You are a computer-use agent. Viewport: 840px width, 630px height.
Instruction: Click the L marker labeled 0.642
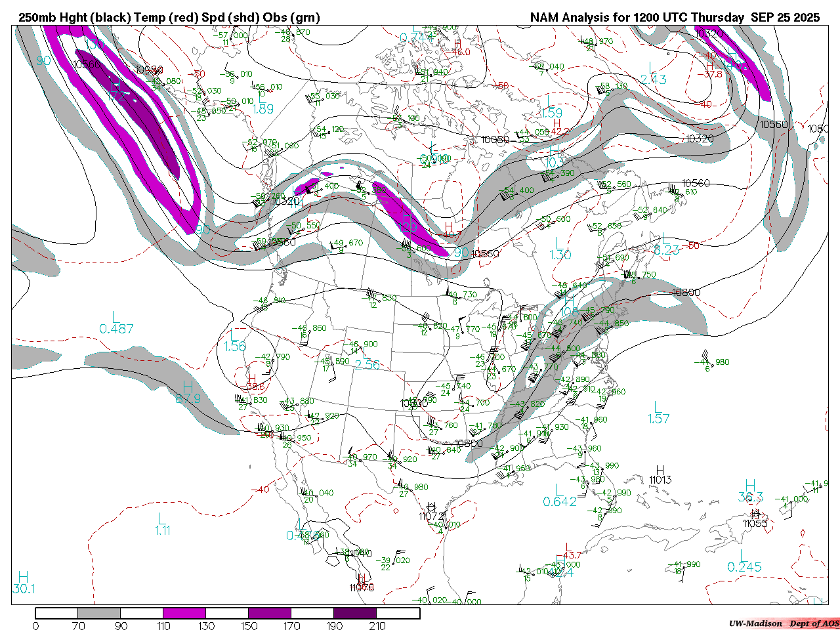coord(559,490)
